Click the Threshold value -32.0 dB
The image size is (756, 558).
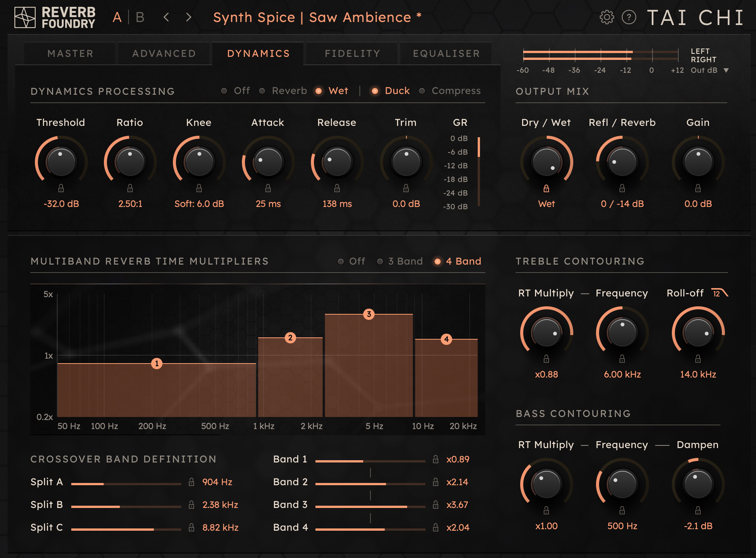click(61, 204)
